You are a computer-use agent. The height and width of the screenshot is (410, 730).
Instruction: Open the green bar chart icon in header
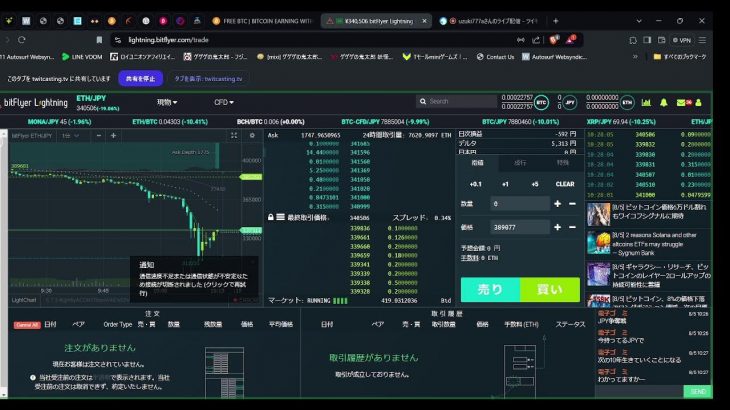coord(646,102)
